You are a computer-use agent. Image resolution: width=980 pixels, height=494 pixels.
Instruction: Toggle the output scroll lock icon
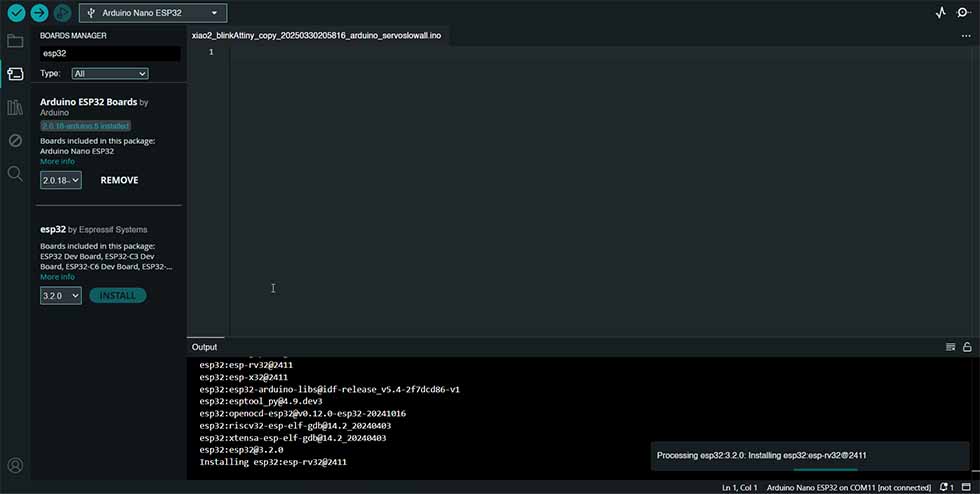click(x=967, y=347)
